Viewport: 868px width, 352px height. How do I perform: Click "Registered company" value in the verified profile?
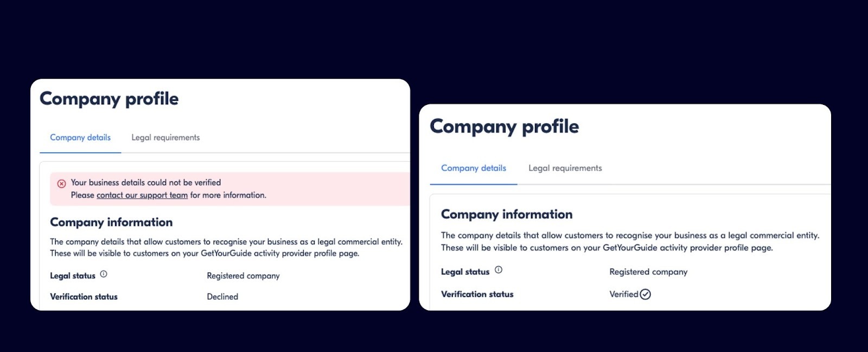(648, 272)
